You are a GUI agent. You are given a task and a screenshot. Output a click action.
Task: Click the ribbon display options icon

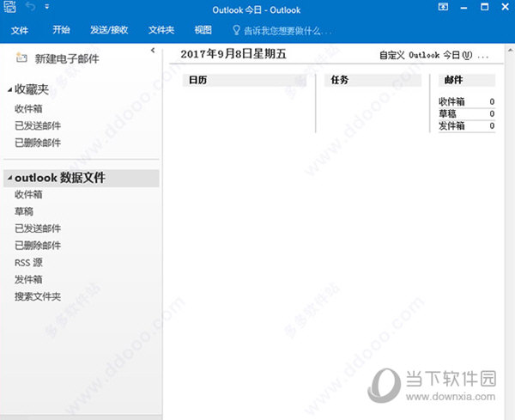click(443, 7)
